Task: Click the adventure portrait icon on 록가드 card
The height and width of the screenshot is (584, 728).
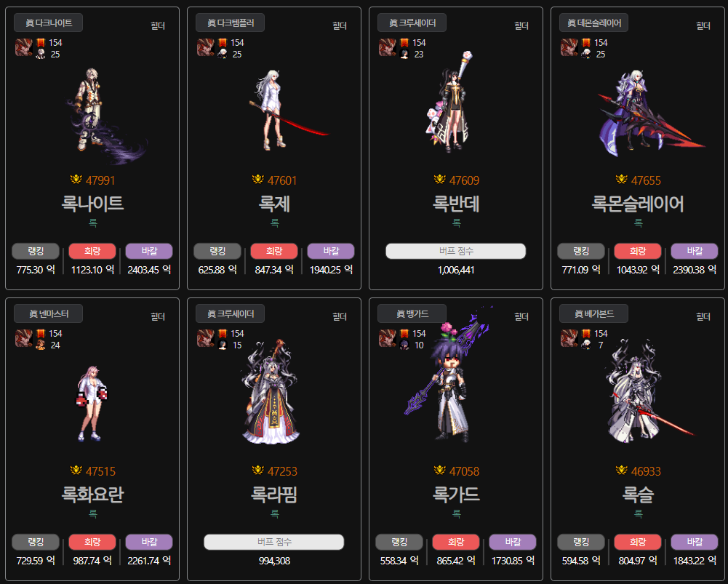Action: 388,338
